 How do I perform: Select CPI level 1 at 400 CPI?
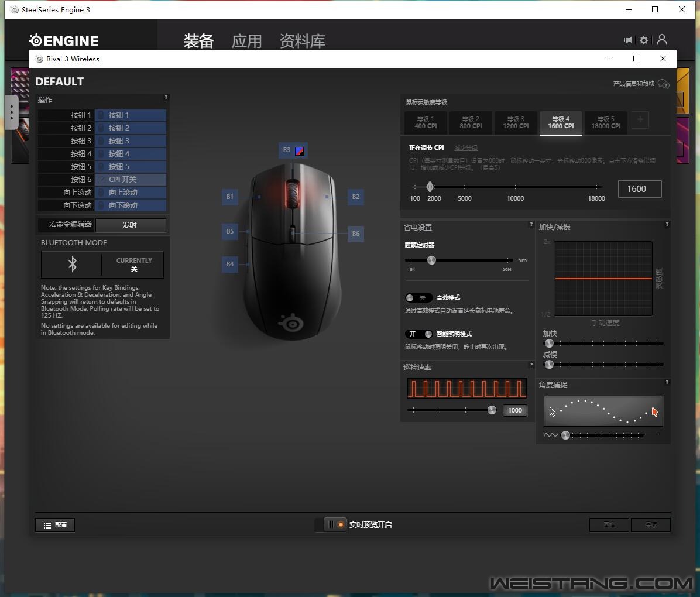tap(426, 123)
